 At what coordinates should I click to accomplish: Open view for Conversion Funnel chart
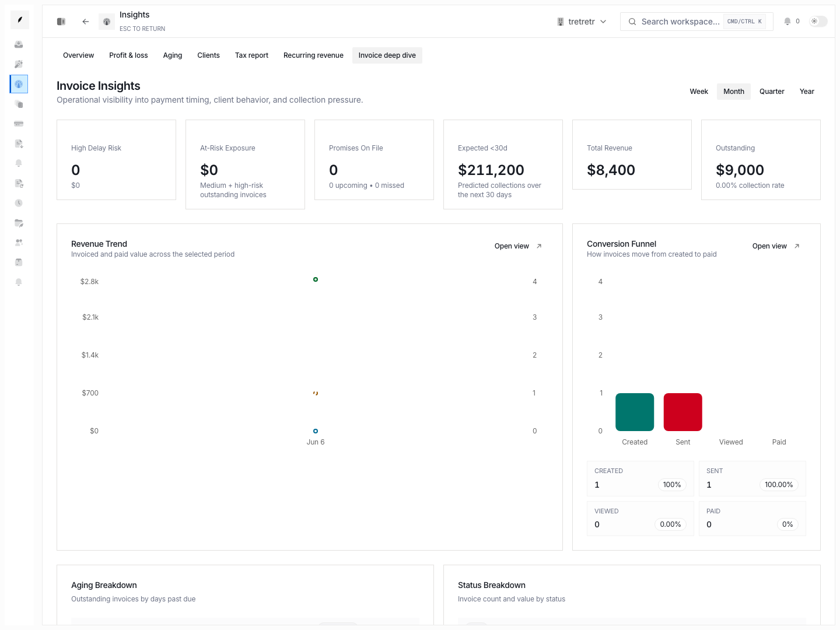(x=776, y=246)
